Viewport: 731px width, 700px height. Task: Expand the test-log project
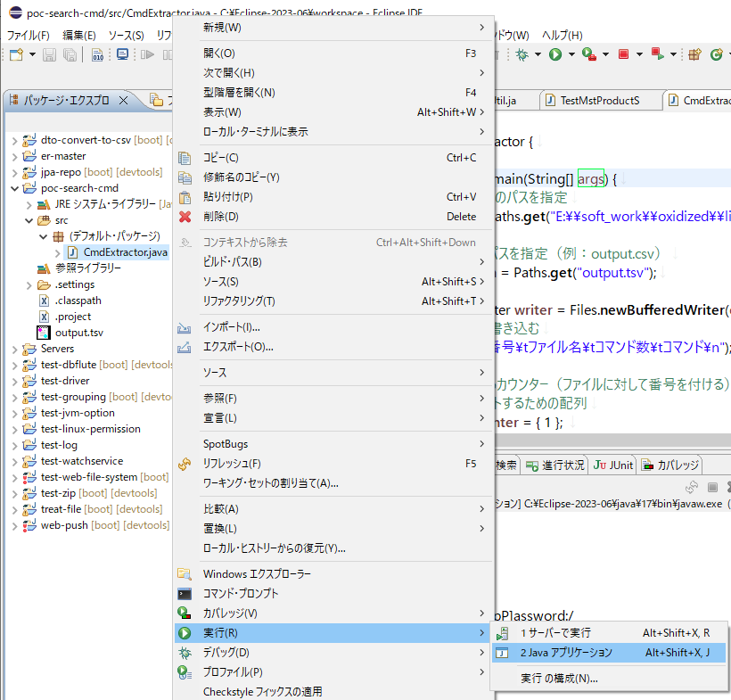pyautogui.click(x=14, y=445)
